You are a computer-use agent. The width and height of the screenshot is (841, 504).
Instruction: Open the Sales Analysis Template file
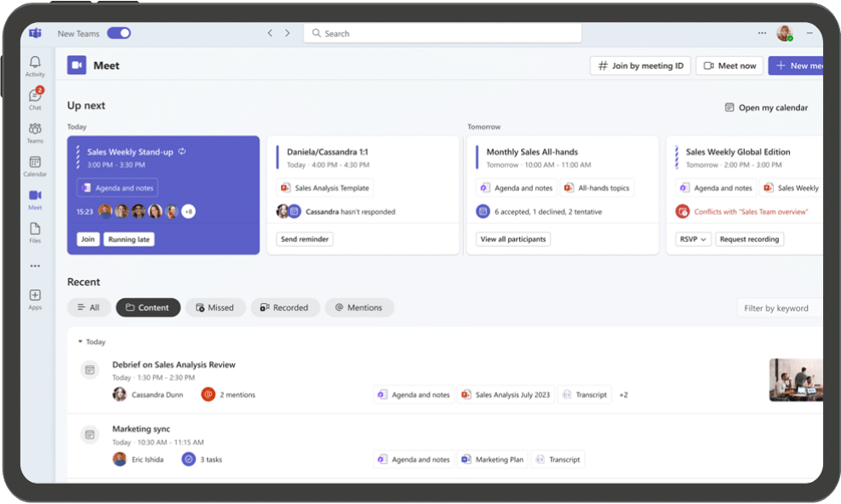[325, 187]
